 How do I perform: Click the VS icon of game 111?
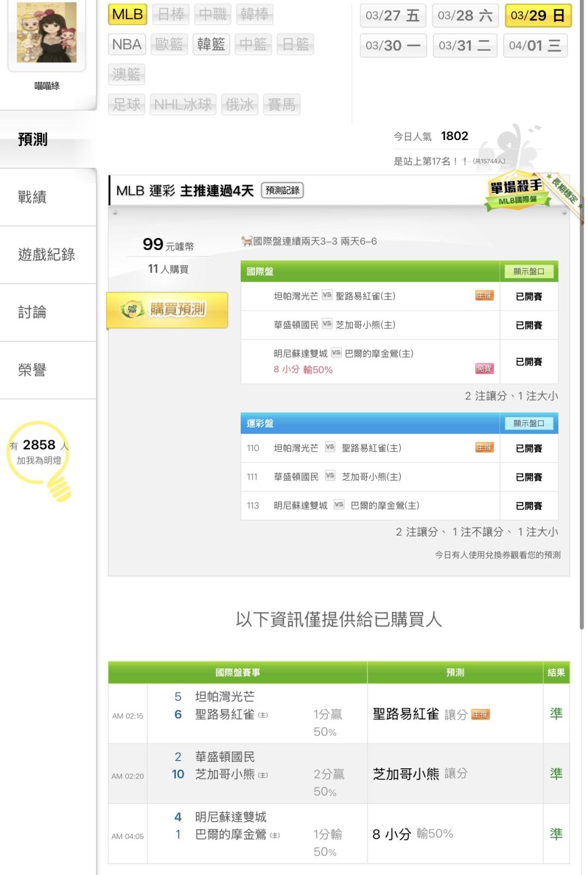point(330,476)
